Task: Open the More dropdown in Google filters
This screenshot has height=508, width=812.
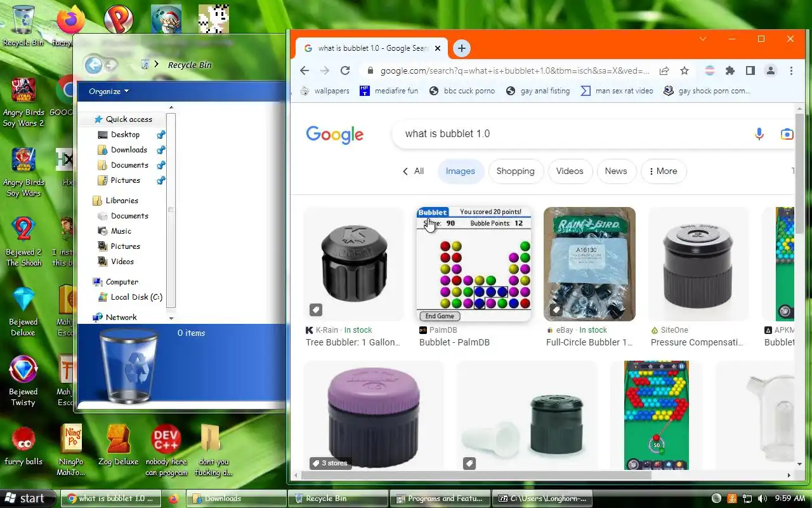Action: [x=664, y=171]
